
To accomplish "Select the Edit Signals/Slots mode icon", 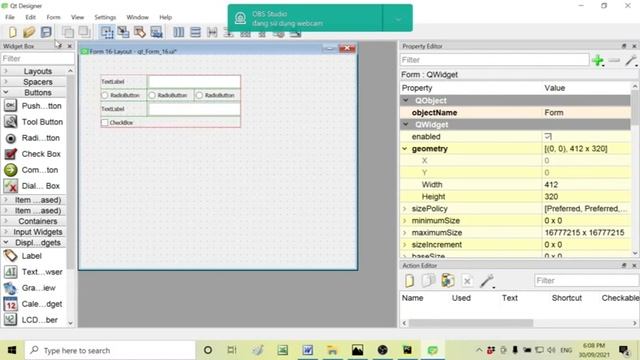I will point(123,32).
